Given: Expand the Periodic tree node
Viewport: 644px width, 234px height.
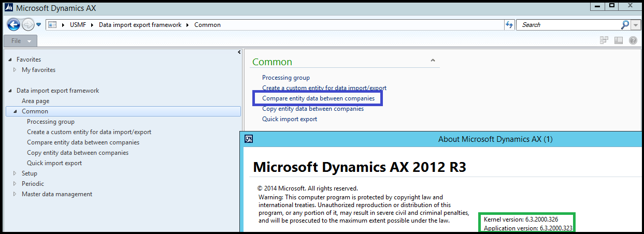Looking at the screenshot, I should [15, 184].
